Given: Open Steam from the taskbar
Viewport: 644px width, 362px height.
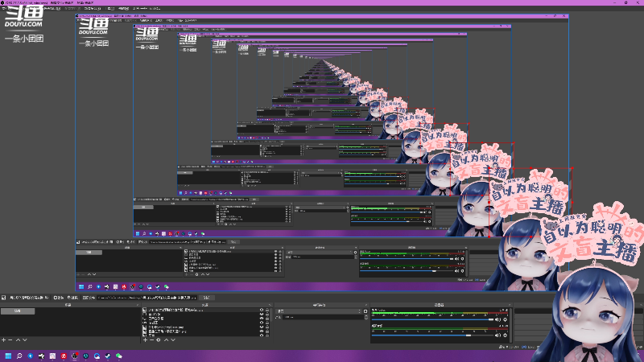Looking at the screenshot, I should pos(108,356).
